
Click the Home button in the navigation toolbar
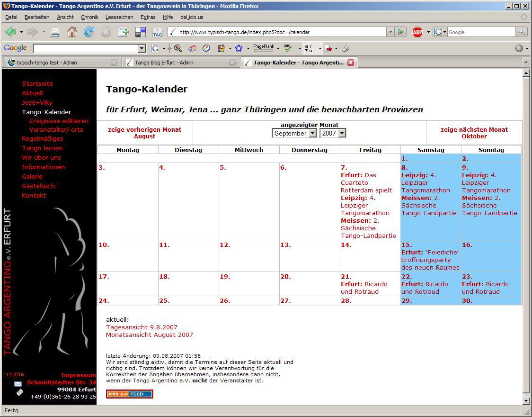tap(71, 32)
